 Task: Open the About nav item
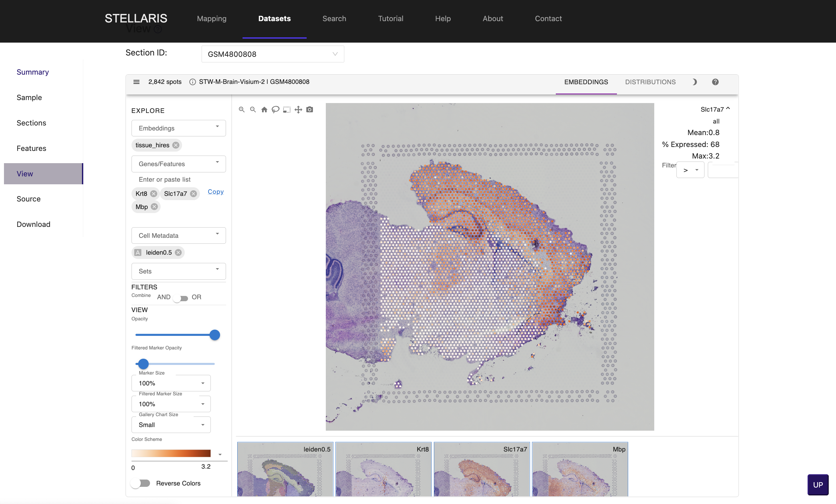click(493, 18)
